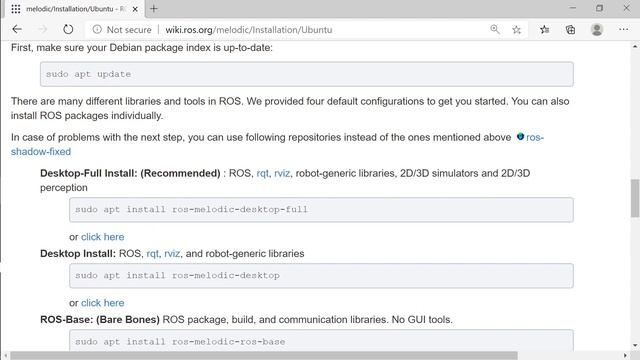Close the melodic/Installation/Ubuntu tab

[x=135, y=9]
